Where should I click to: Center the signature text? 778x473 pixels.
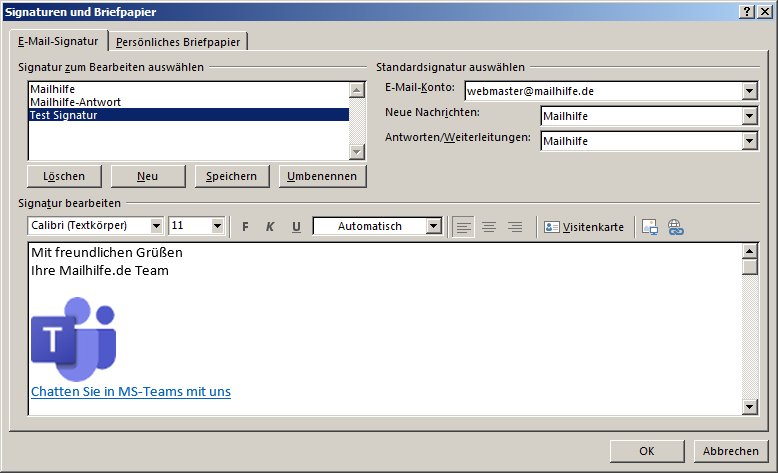pyautogui.click(x=489, y=227)
